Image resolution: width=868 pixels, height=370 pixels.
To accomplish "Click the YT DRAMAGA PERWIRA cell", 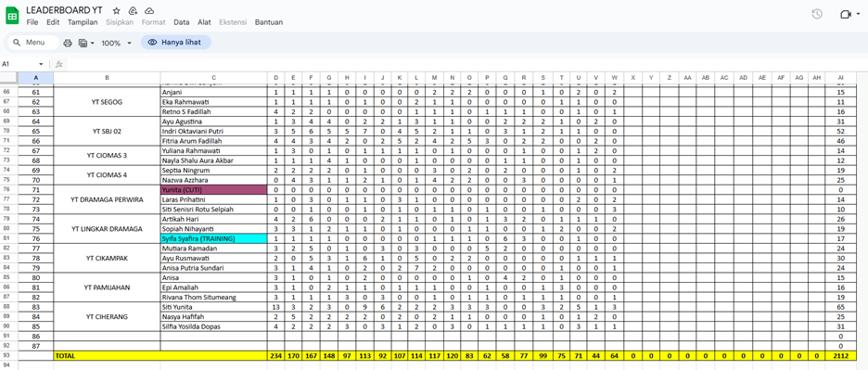I will click(x=107, y=199).
